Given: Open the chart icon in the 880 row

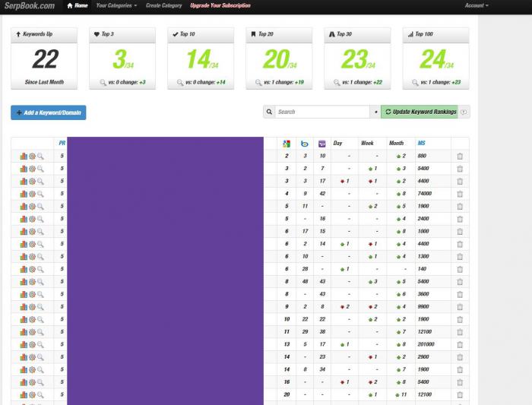Looking at the screenshot, I should pos(24,156).
